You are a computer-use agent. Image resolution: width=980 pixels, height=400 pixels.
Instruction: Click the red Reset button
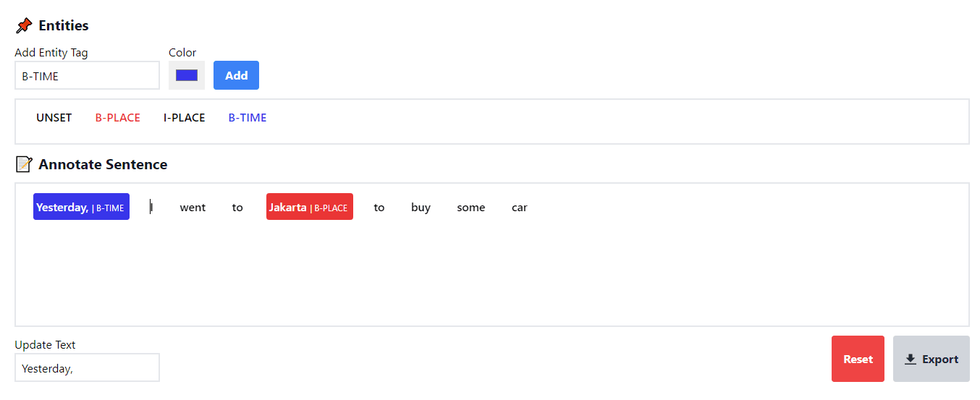tap(858, 359)
